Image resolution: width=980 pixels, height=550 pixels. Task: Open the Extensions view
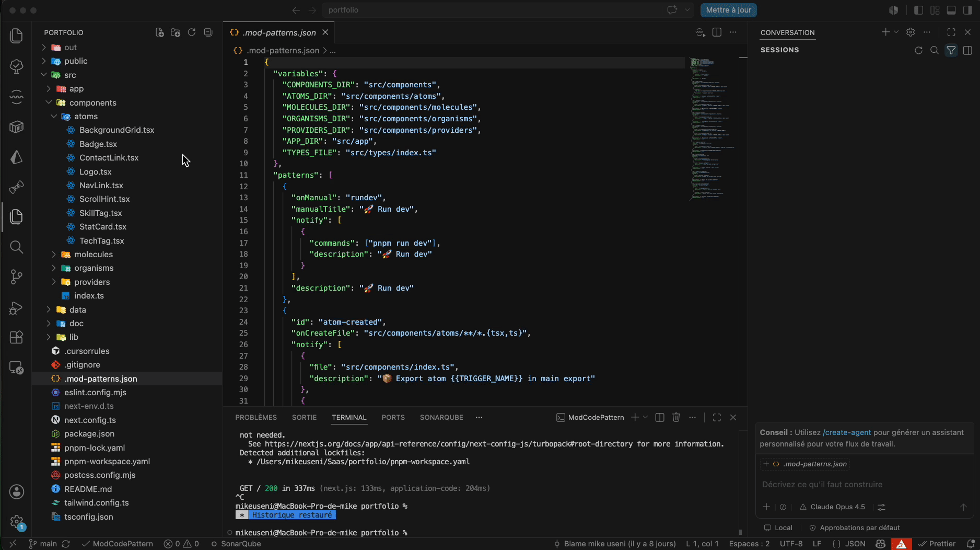(x=17, y=337)
